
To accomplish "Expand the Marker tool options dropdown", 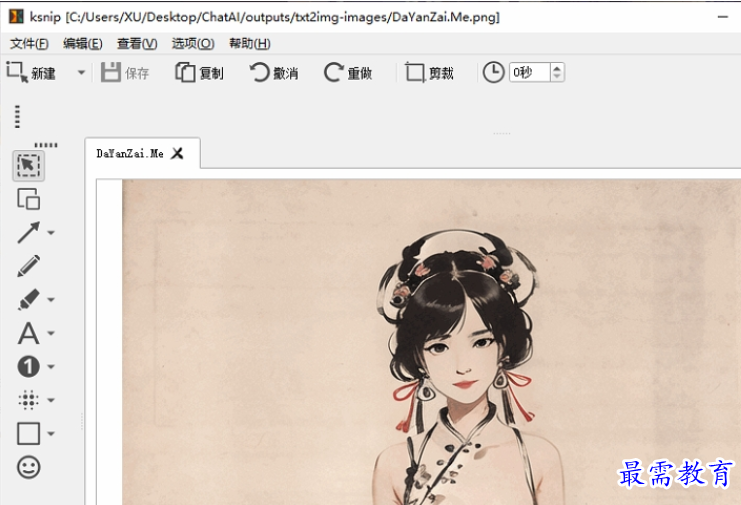I will tap(51, 300).
